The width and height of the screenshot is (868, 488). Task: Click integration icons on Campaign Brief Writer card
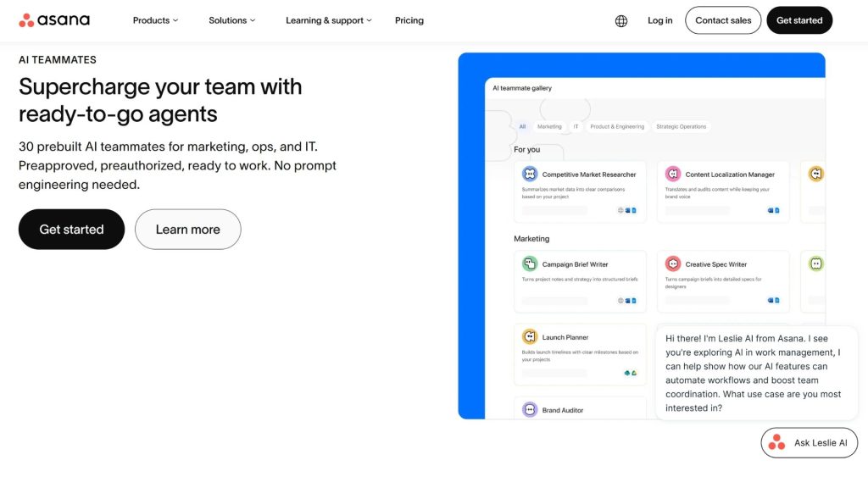pyautogui.click(x=627, y=301)
